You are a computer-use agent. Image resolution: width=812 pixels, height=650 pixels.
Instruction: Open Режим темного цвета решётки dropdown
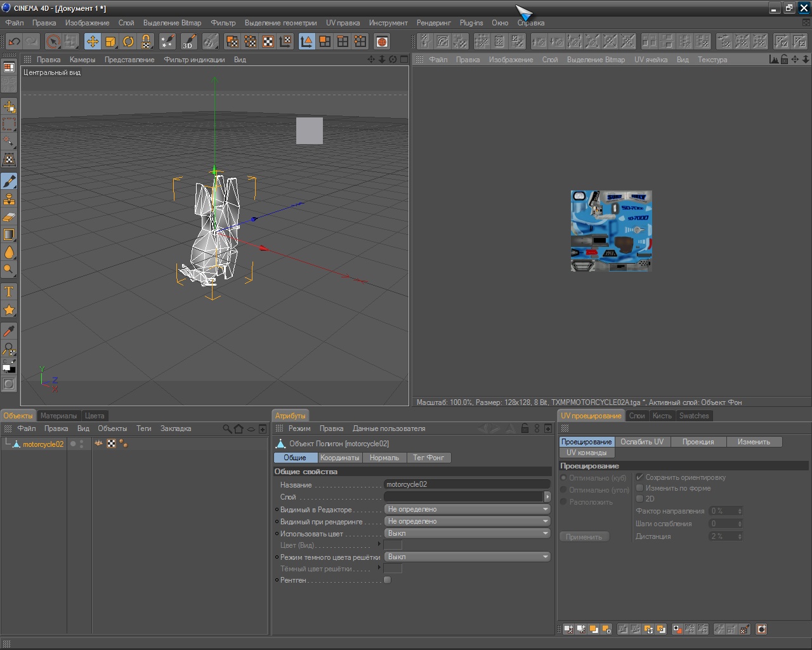coord(467,557)
